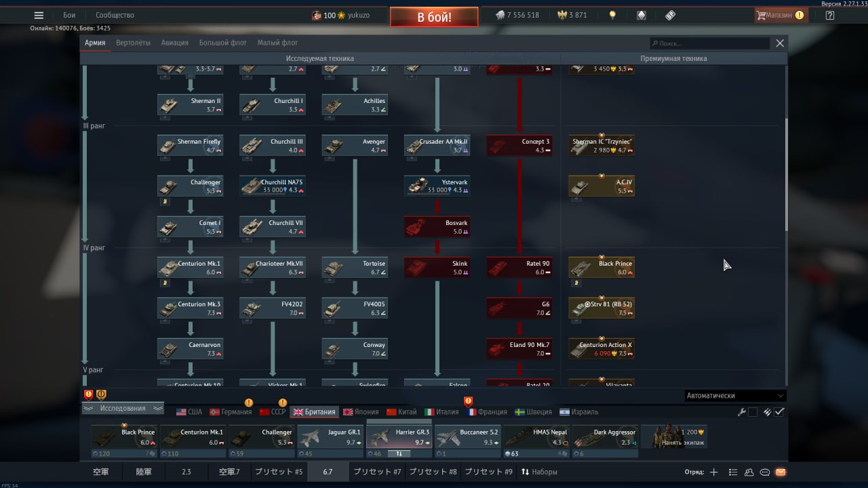Viewport: 868px width, 488px height.
Task: Select the Bosvark vehicle
Action: click(x=437, y=227)
